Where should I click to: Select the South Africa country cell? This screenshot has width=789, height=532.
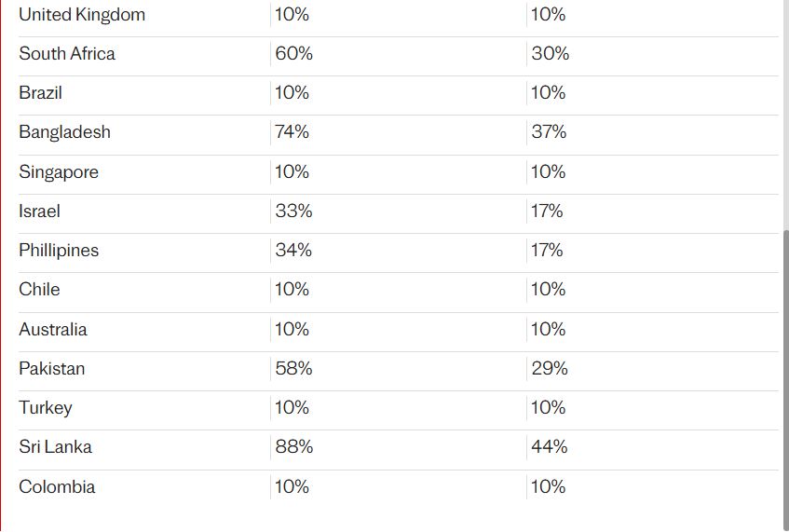point(67,54)
